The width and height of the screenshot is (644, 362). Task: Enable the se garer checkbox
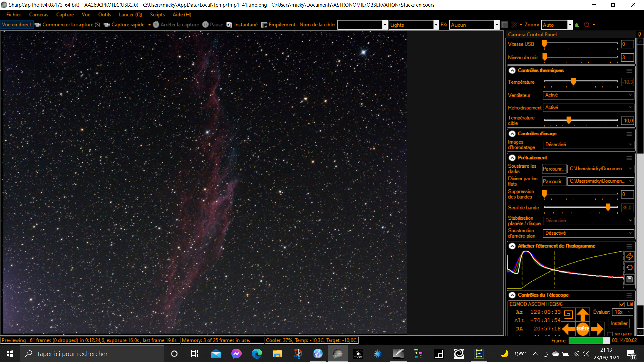click(x=610, y=334)
